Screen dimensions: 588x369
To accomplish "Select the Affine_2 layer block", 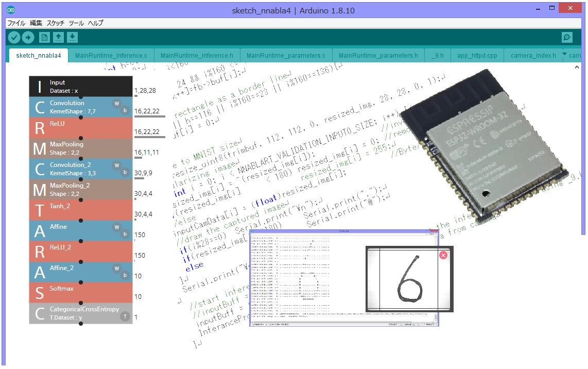I will click(81, 272).
